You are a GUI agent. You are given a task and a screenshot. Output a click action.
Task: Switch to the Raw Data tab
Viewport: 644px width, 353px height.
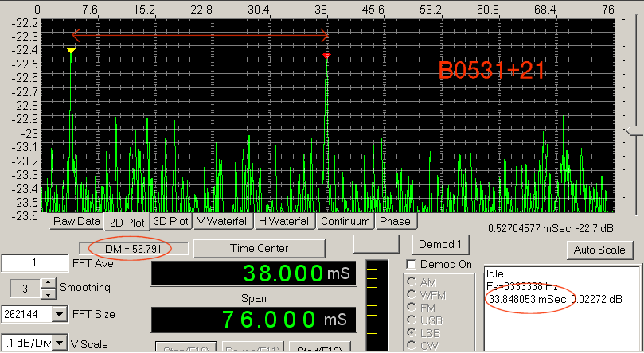[76, 221]
